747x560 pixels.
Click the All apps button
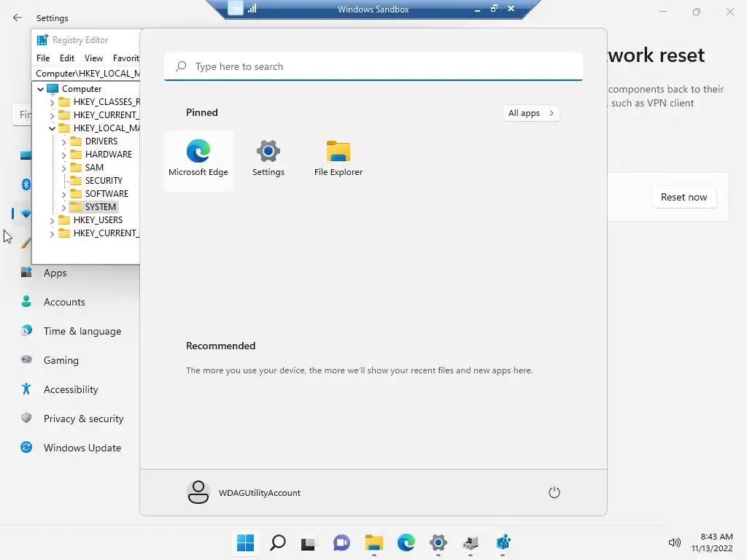[x=531, y=113]
